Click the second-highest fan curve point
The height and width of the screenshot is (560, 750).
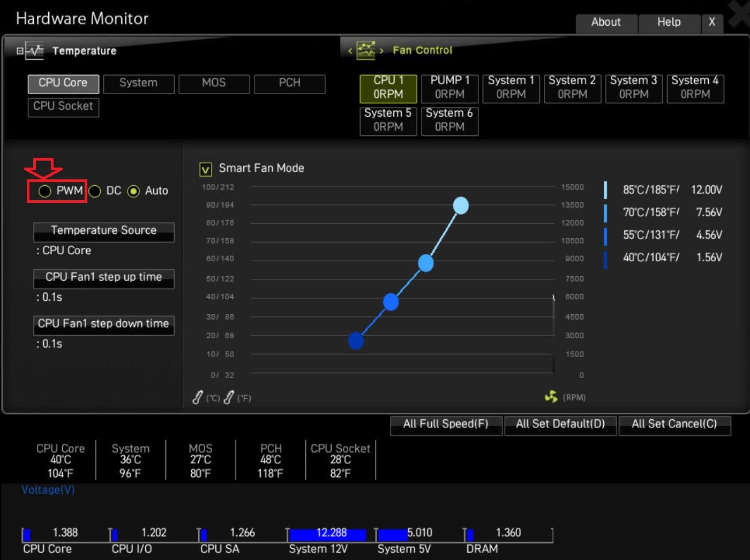[x=426, y=263]
